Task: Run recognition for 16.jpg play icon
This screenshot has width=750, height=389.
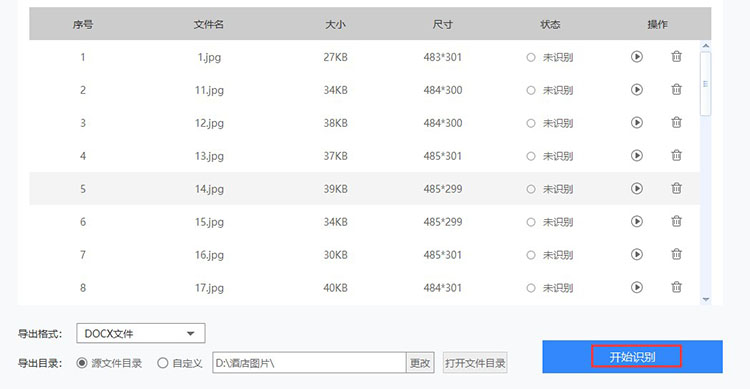Action: coord(637,255)
